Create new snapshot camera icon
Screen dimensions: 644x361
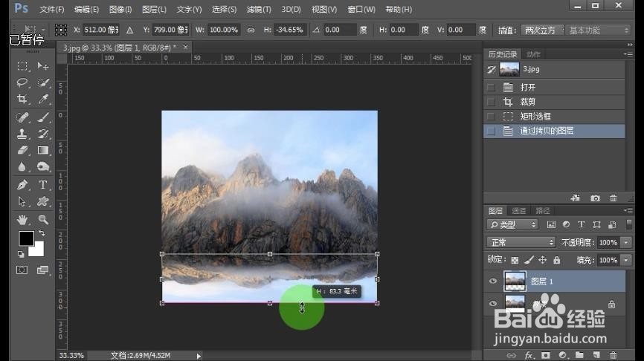click(x=595, y=198)
